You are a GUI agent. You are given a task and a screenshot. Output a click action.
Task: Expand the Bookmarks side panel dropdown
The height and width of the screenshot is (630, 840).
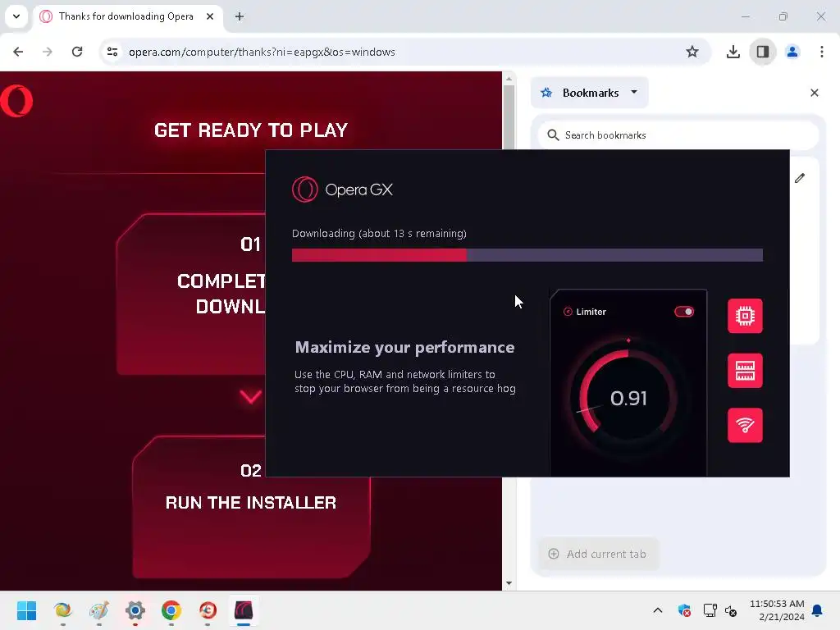(590, 93)
